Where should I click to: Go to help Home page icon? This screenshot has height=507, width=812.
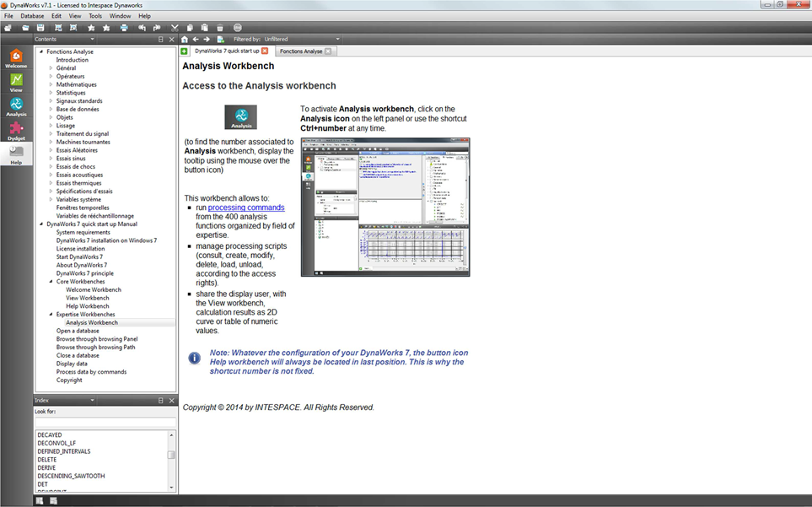185,39
